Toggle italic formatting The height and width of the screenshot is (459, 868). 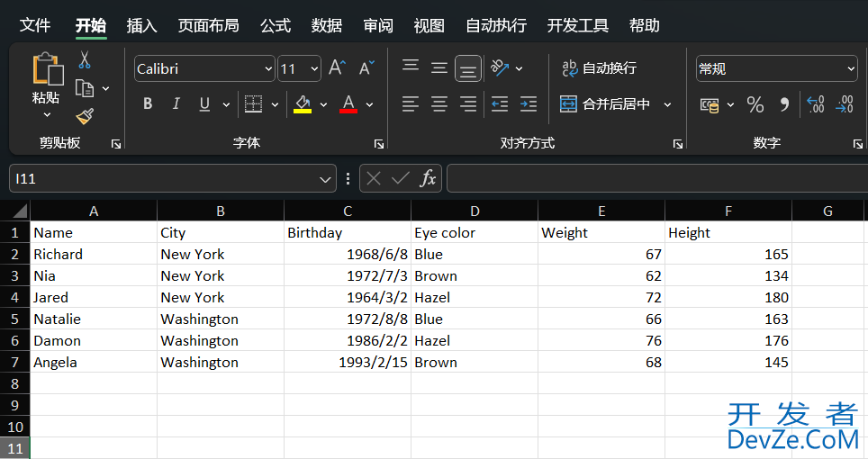coord(176,104)
